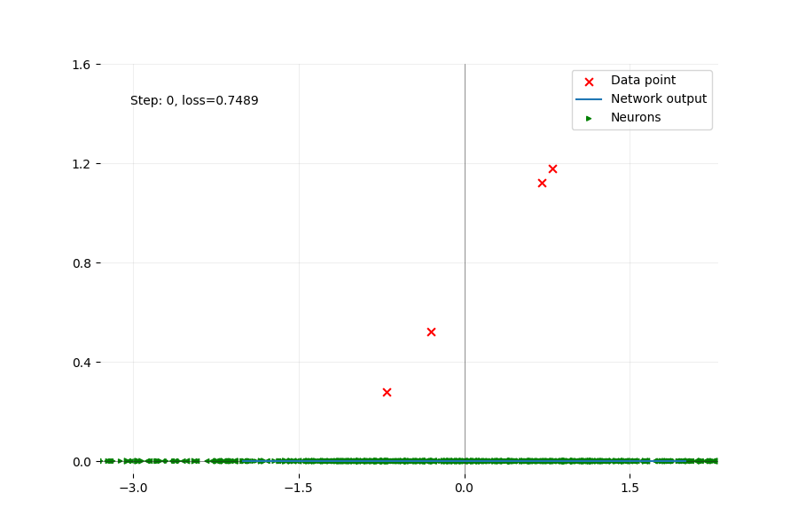The height and width of the screenshot is (532, 798).
Task: Click the red cross legend marker
Action: click(589, 81)
